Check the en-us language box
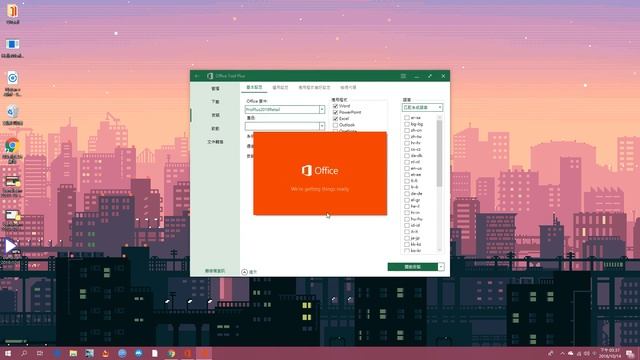Image resolution: width=640 pixels, height=360 pixels. tap(407, 168)
